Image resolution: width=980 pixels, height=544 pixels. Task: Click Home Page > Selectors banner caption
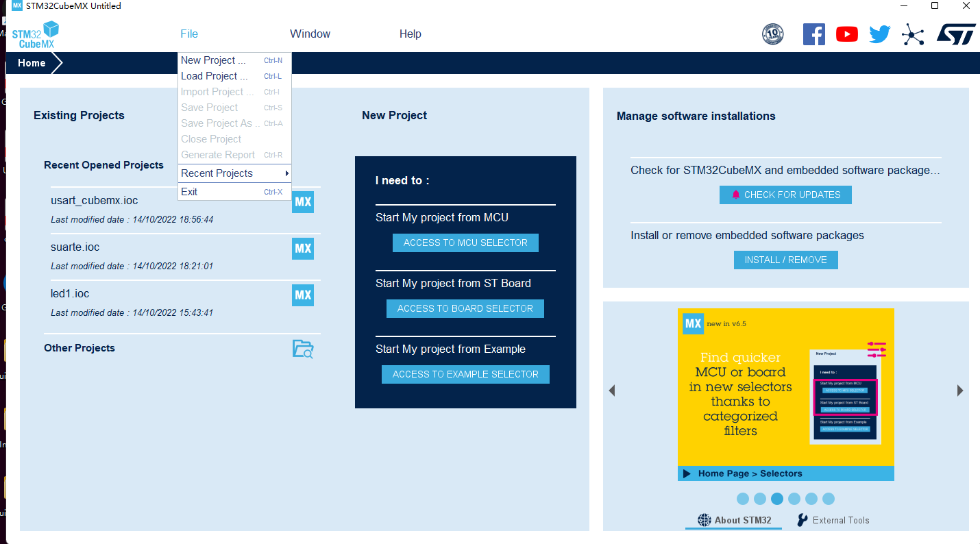786,473
